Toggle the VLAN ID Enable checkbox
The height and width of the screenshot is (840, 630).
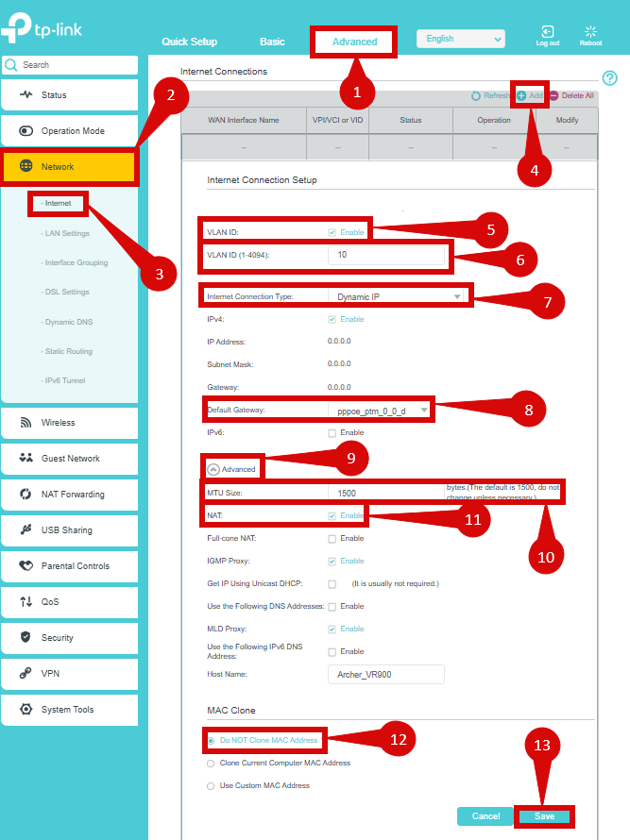pyautogui.click(x=332, y=232)
